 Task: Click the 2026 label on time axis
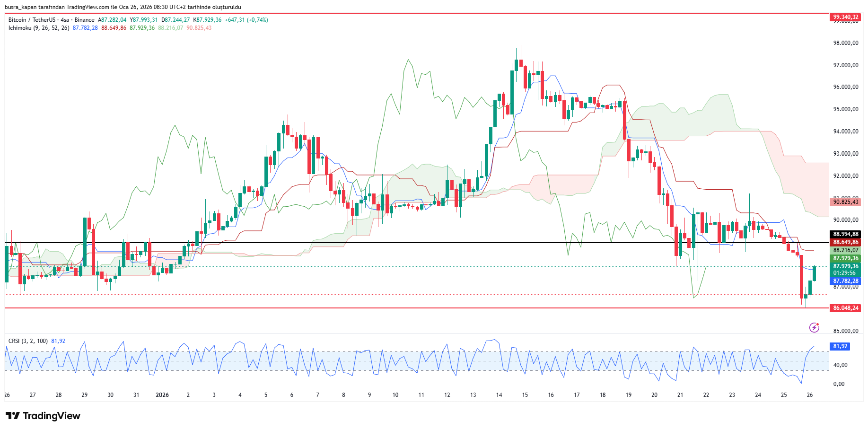click(x=162, y=395)
